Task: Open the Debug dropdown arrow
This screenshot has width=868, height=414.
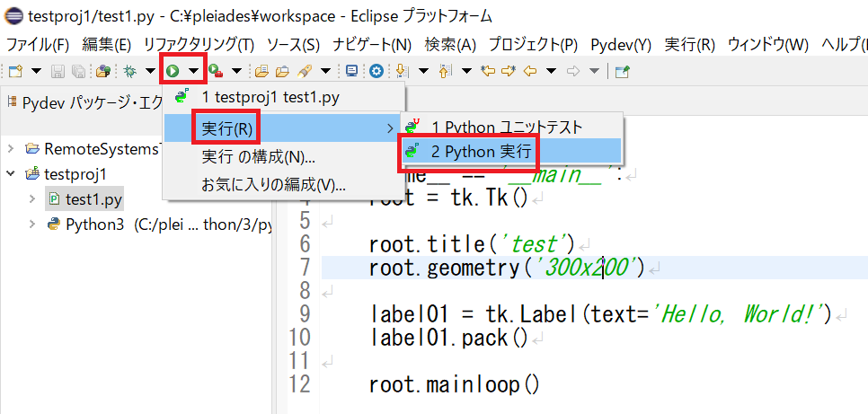Action: pos(150,71)
